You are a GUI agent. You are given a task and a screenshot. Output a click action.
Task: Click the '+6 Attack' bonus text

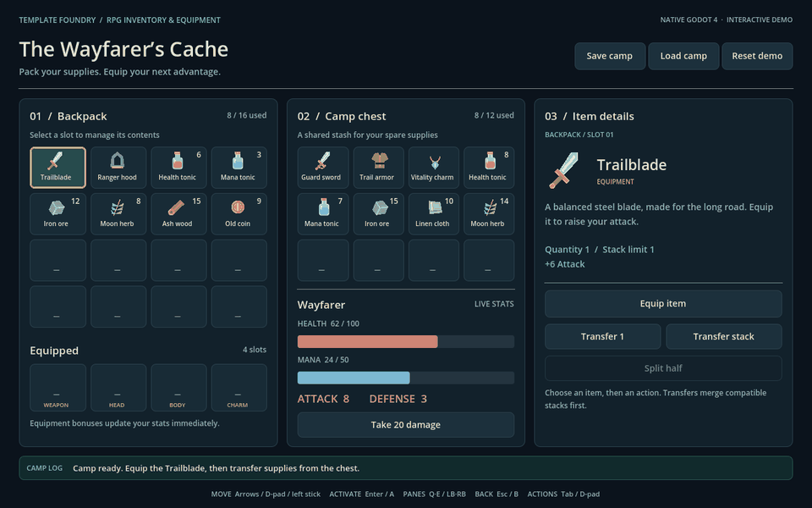[x=564, y=264]
